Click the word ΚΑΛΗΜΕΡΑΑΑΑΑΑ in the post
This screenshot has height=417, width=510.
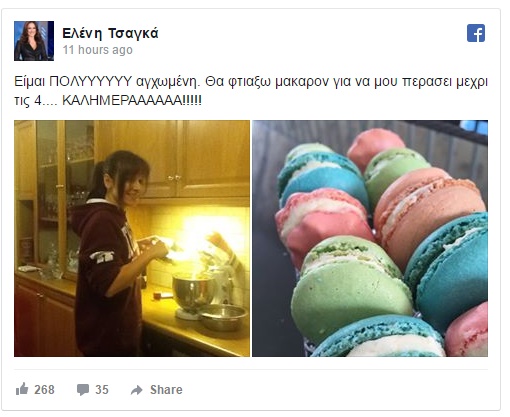[x=122, y=100]
